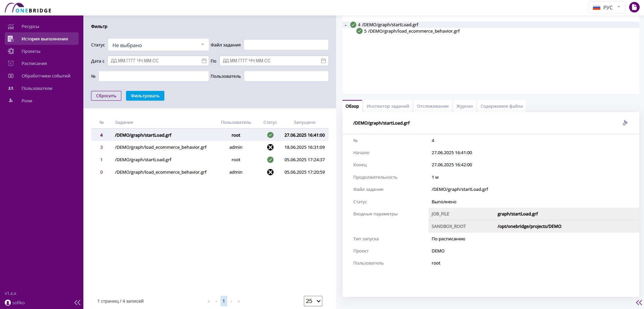The width and height of the screenshot is (644, 309).
Task: Open user profile avatar at top right
Action: 634,7
